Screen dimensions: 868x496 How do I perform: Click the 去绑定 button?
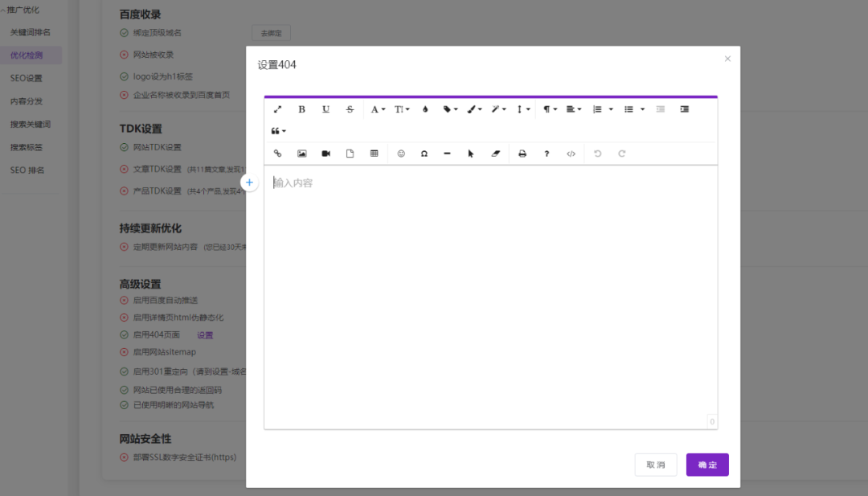coord(271,33)
